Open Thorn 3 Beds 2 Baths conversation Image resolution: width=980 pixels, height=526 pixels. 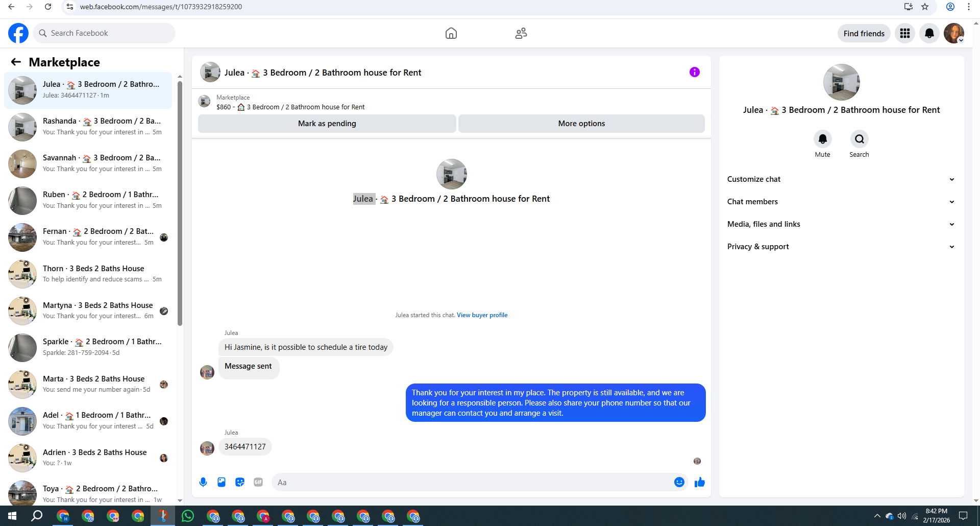88,274
